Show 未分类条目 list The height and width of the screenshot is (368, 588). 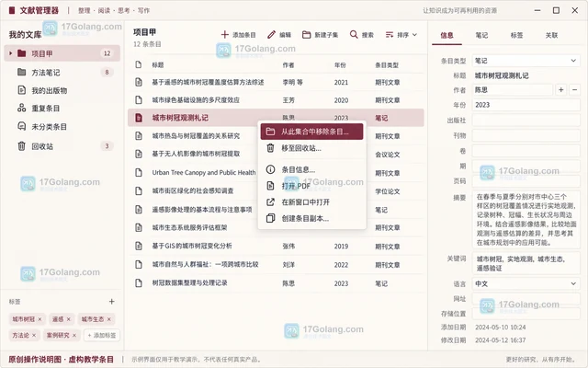tap(62, 127)
